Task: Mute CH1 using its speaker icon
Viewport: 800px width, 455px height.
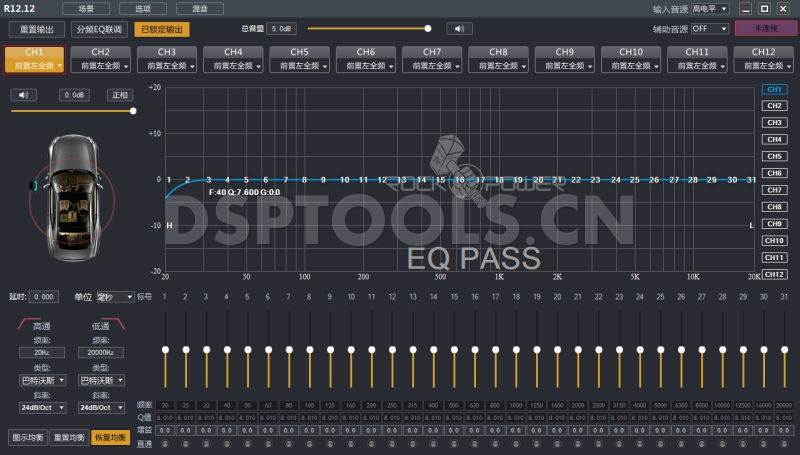Action: click(24, 95)
